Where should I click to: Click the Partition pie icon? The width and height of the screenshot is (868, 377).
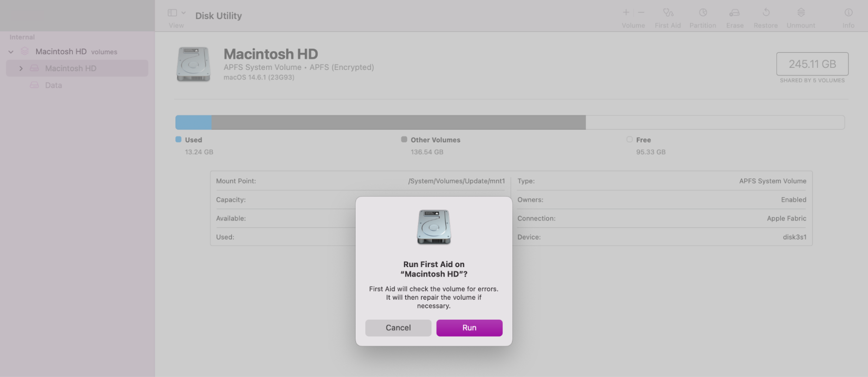(x=703, y=13)
